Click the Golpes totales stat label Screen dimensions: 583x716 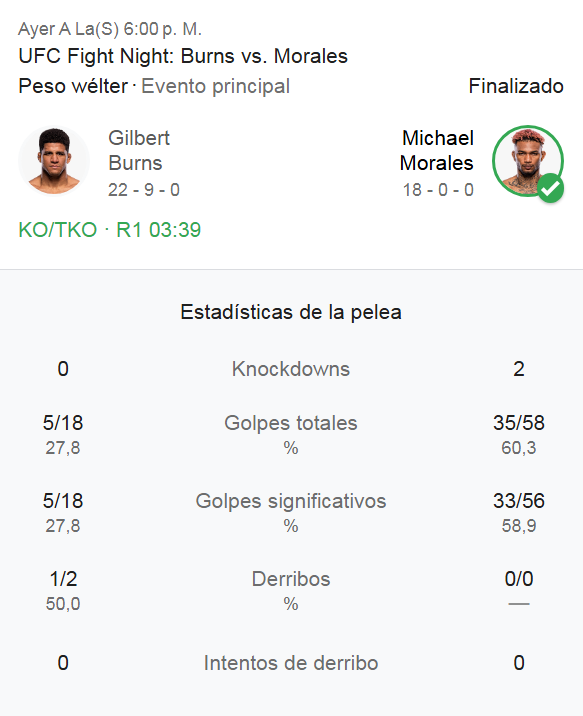pos(291,423)
